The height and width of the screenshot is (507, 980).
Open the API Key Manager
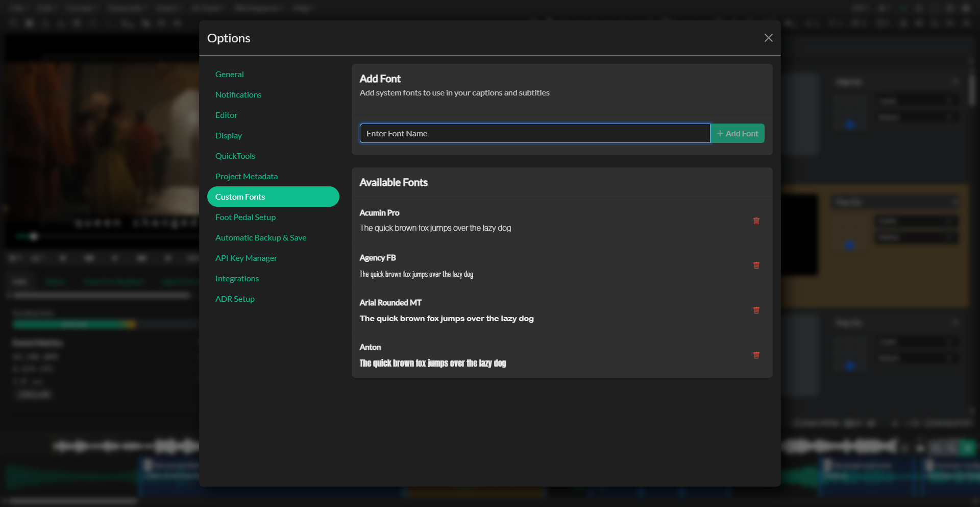[x=246, y=258]
